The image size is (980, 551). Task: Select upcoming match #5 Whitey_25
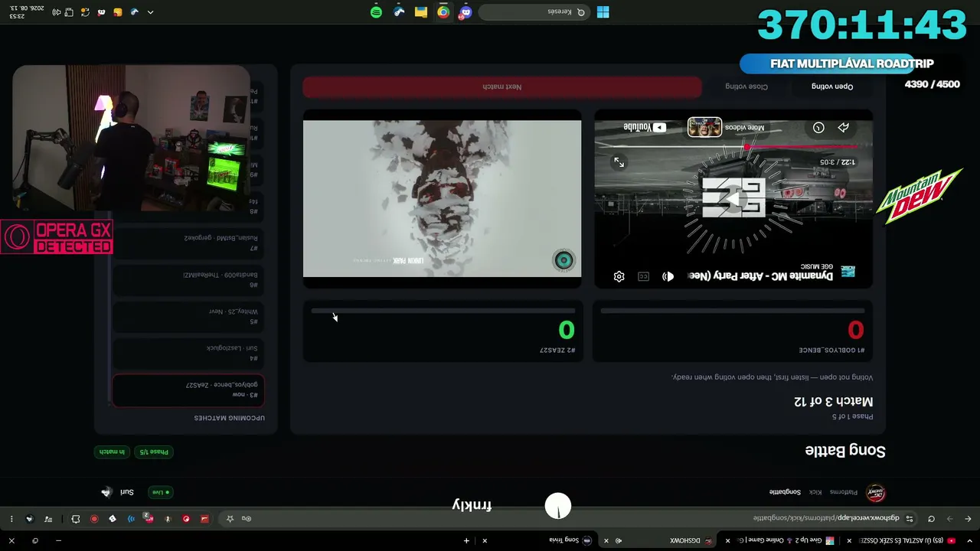(188, 316)
